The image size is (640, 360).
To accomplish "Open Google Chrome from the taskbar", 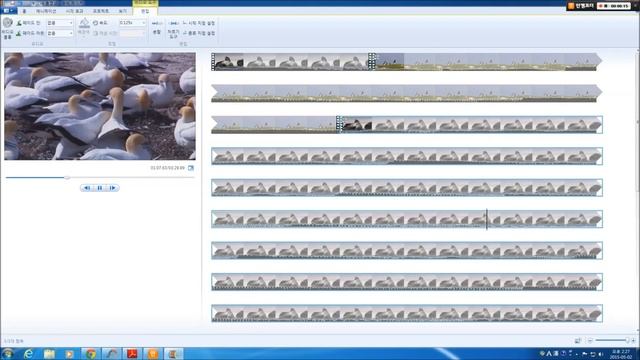I will [x=90, y=354].
